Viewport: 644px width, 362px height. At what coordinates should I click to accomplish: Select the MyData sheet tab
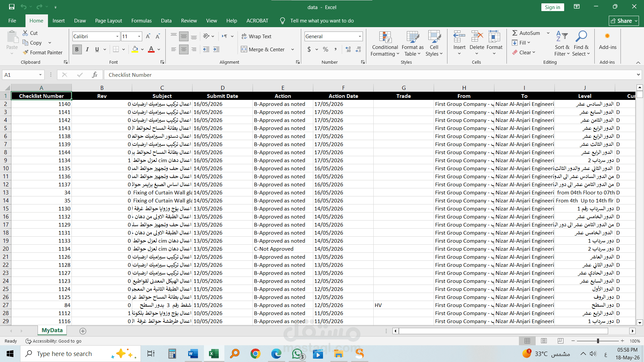(52, 330)
